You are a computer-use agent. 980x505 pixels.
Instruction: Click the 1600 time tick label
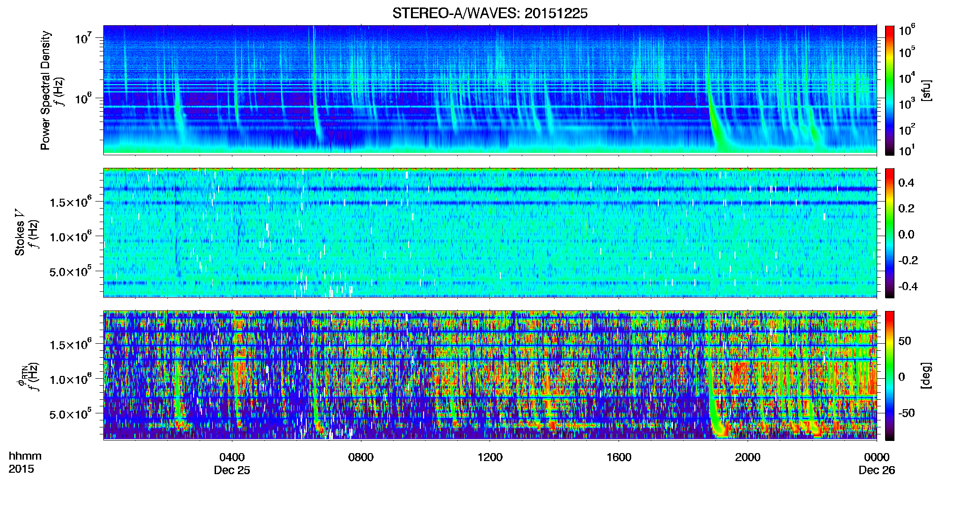coord(619,457)
